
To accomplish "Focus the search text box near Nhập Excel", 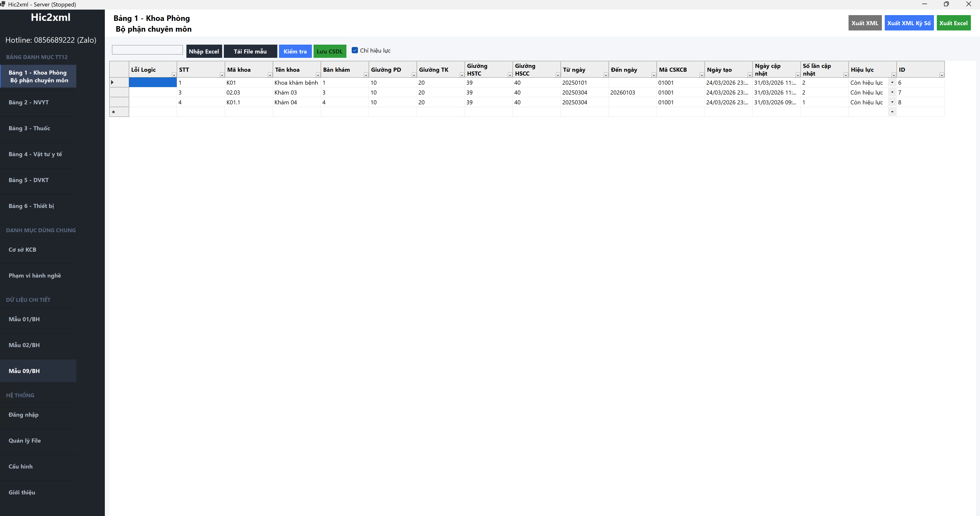I will (x=147, y=50).
